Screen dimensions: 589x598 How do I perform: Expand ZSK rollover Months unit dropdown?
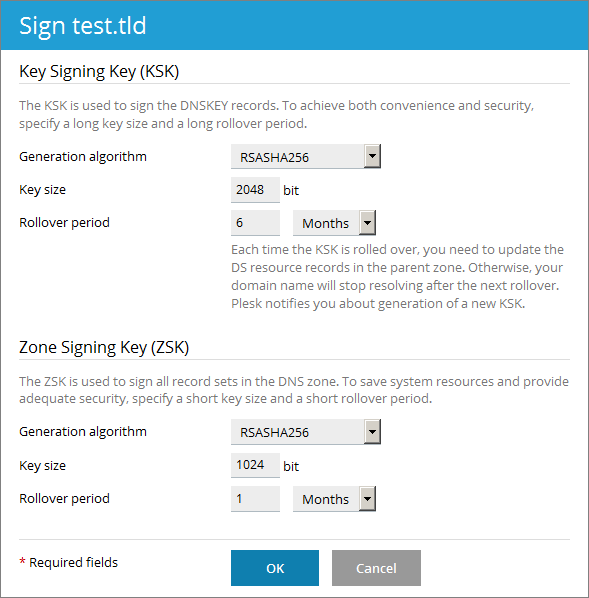(x=334, y=498)
